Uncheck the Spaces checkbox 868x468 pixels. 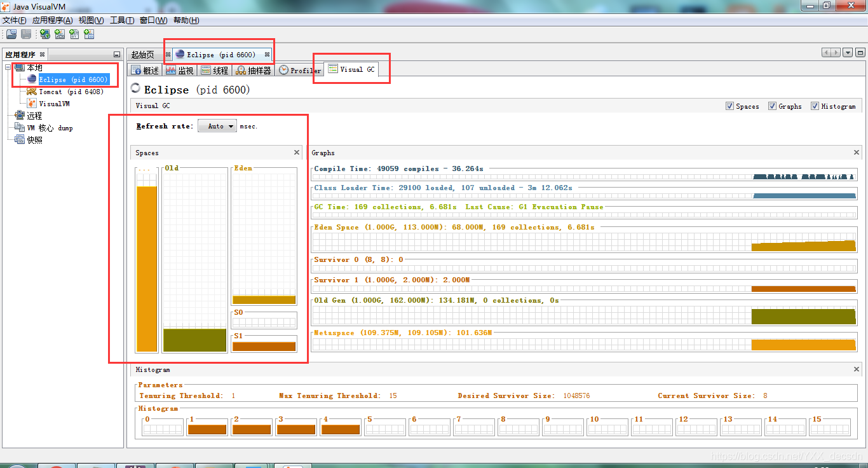tap(729, 106)
